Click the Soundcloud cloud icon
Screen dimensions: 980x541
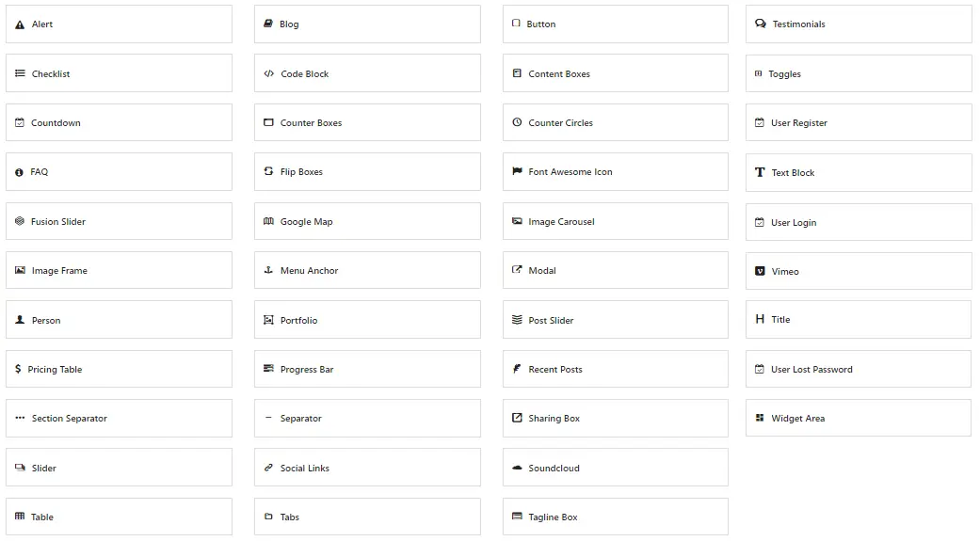517,468
